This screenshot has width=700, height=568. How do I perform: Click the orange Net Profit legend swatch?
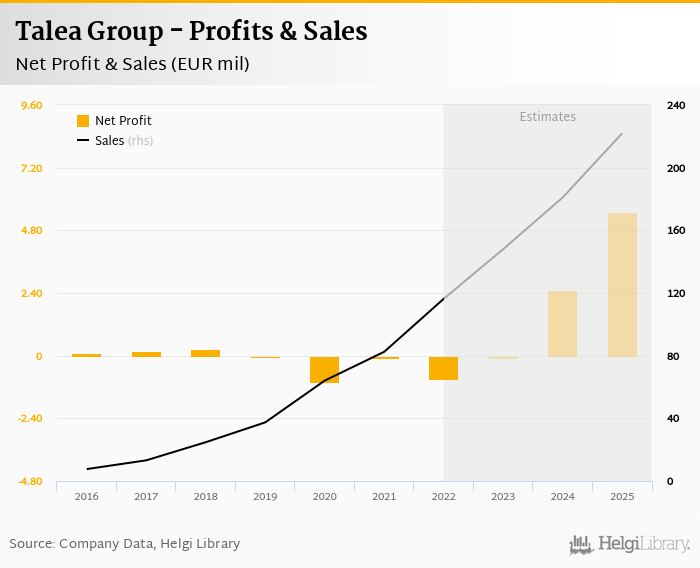83,121
